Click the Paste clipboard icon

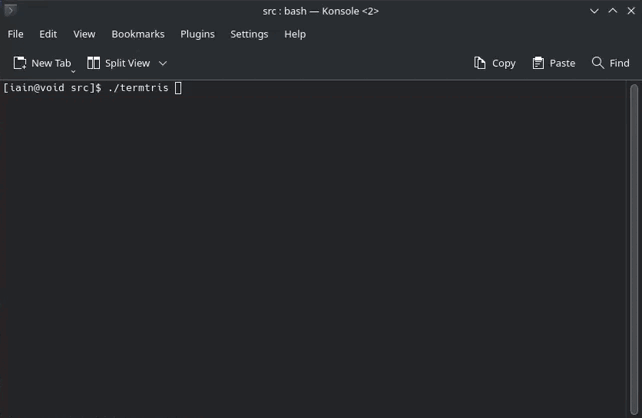click(x=538, y=63)
